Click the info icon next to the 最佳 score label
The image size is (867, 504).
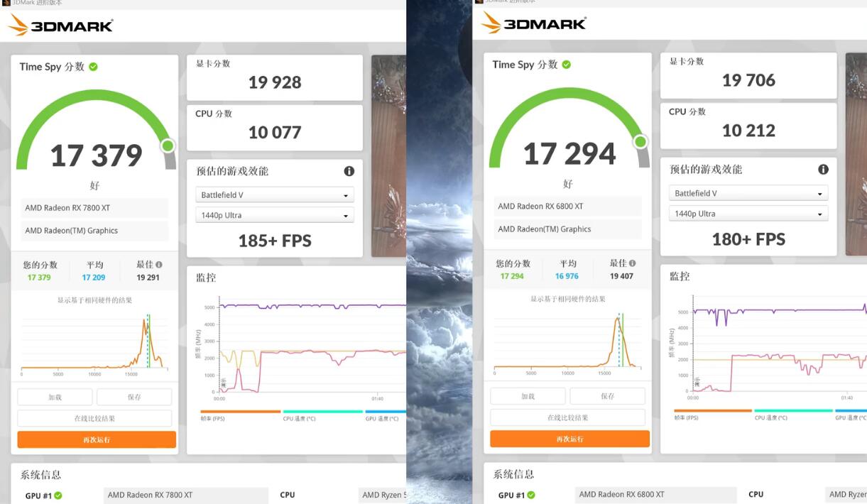click(x=158, y=263)
